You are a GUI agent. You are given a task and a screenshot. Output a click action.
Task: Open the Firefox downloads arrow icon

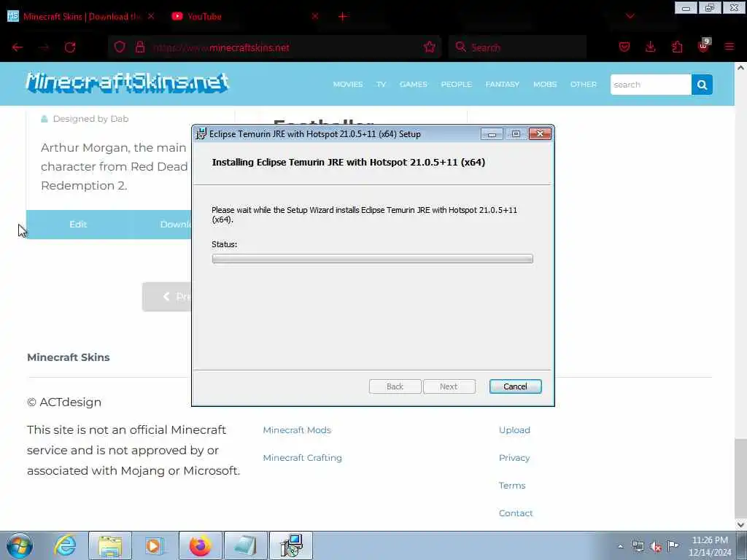tap(650, 47)
